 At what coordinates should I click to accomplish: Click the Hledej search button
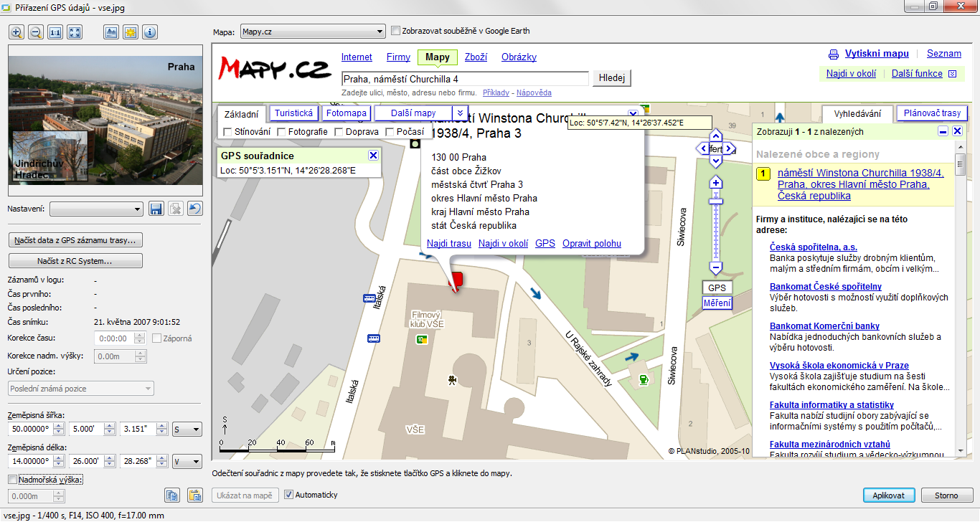click(x=612, y=78)
